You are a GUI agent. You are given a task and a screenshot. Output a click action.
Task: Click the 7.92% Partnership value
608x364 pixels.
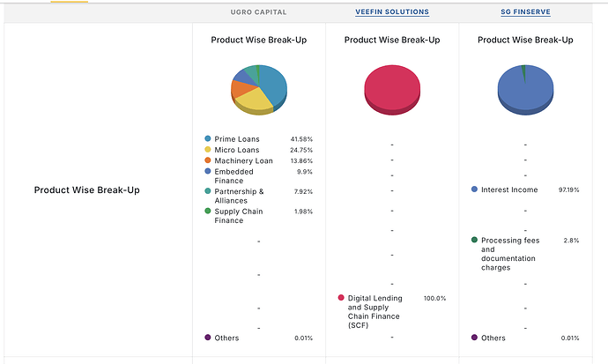click(303, 191)
